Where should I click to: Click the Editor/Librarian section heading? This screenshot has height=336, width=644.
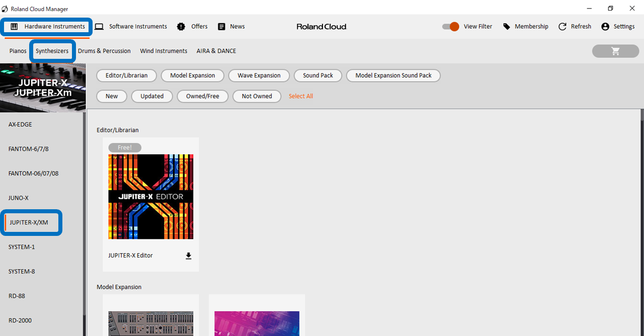point(118,130)
